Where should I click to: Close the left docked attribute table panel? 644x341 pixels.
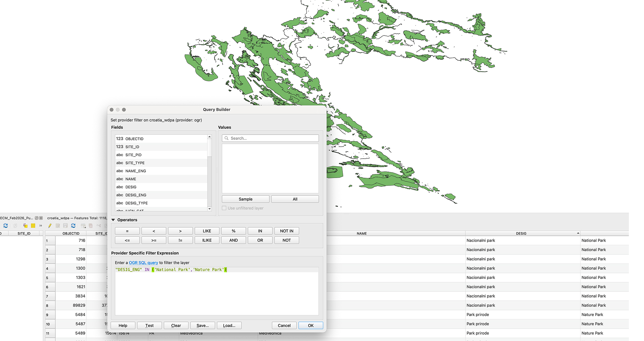tap(41, 218)
